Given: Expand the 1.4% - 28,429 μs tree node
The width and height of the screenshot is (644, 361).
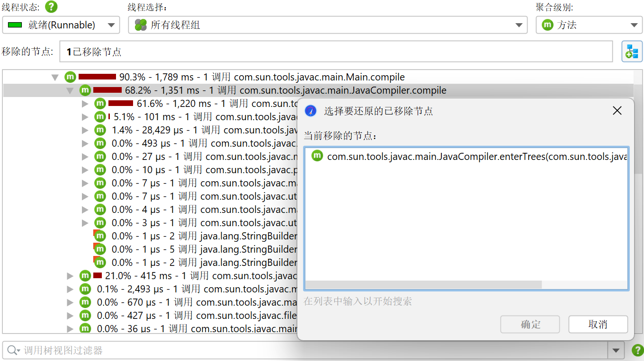Looking at the screenshot, I should (x=85, y=130).
